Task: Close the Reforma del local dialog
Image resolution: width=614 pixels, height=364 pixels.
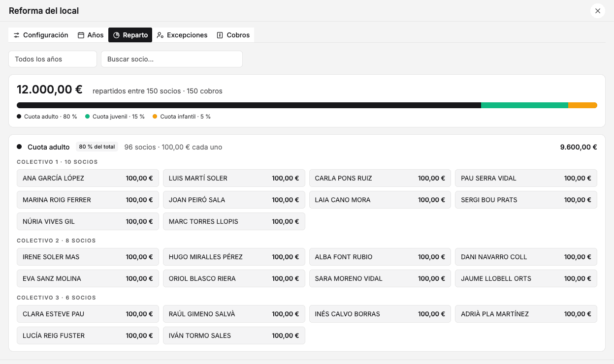Action: pos(598,11)
